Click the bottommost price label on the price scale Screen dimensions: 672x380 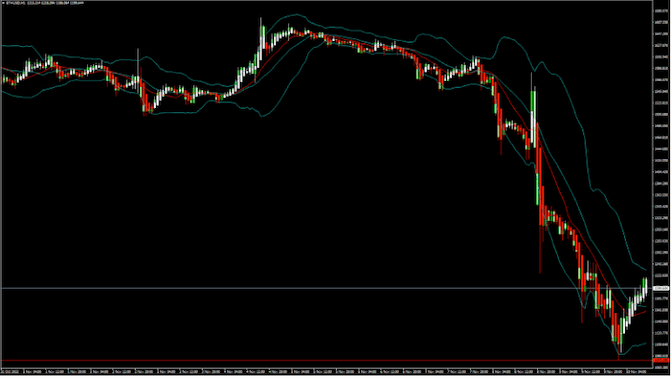[661, 367]
